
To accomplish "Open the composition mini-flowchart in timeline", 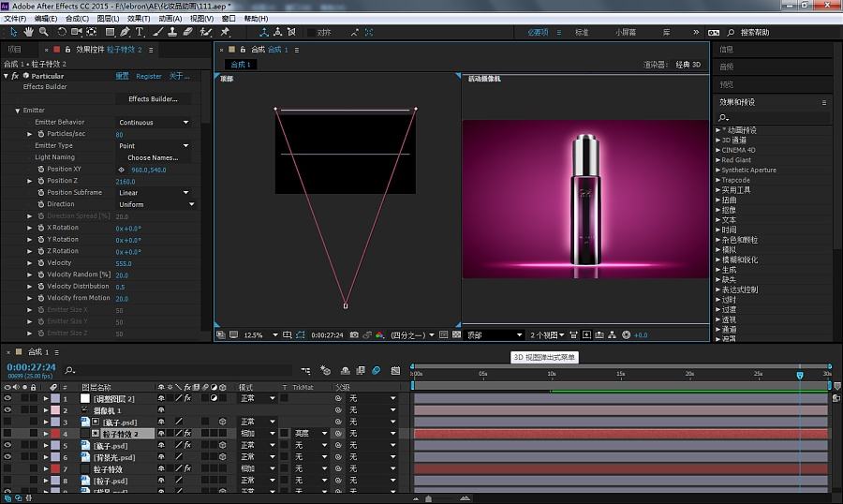I will 305,371.
